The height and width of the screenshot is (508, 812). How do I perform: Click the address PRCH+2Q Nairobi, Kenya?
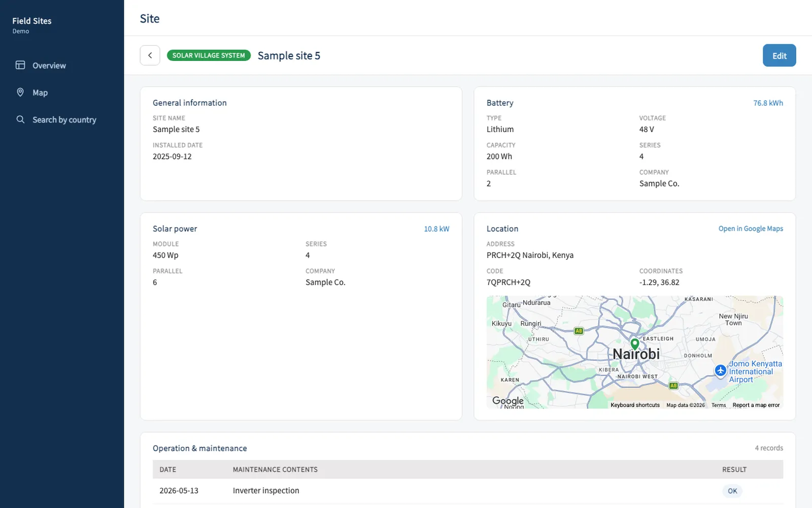[530, 255]
